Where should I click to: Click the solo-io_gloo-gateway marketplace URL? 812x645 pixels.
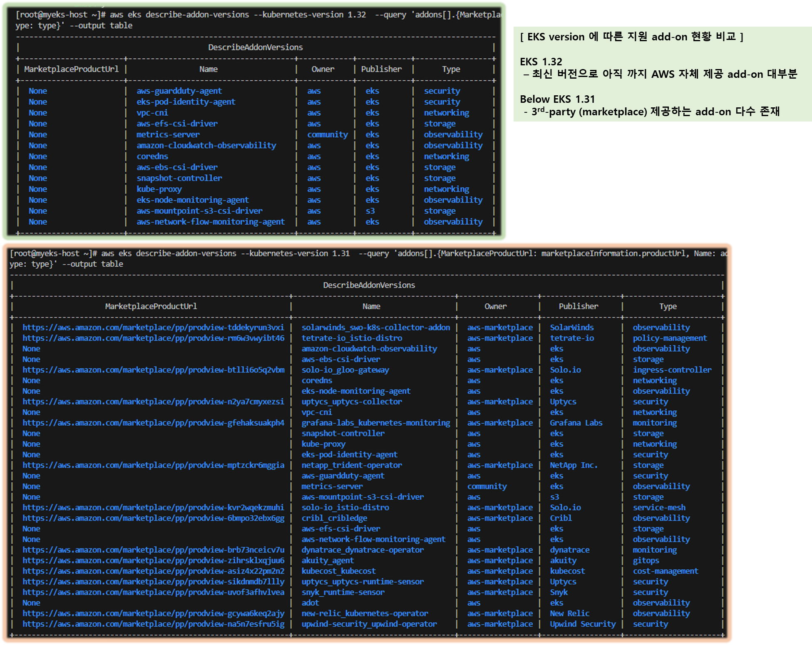pyautogui.click(x=153, y=370)
